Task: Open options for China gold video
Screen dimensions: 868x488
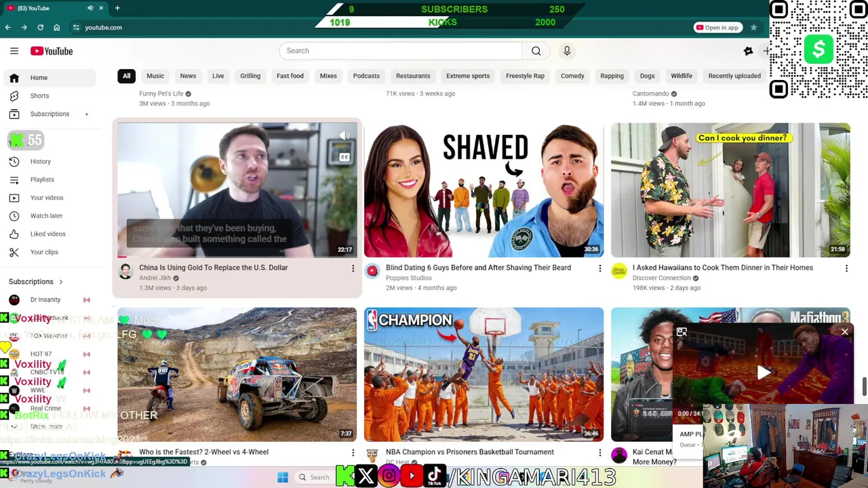Action: pyautogui.click(x=353, y=268)
